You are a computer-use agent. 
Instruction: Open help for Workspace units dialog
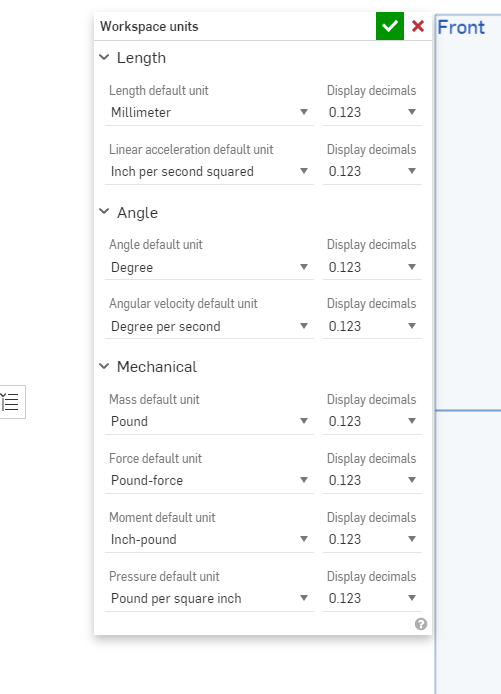(x=421, y=624)
